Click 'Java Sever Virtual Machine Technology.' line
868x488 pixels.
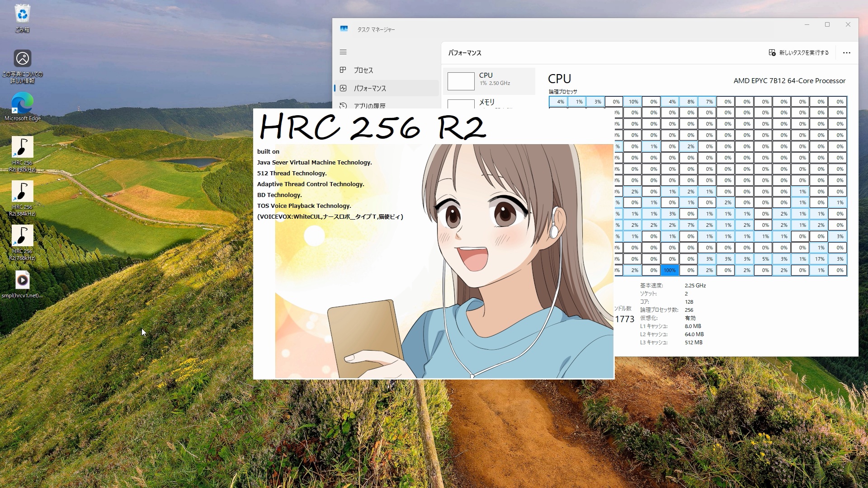click(315, 162)
